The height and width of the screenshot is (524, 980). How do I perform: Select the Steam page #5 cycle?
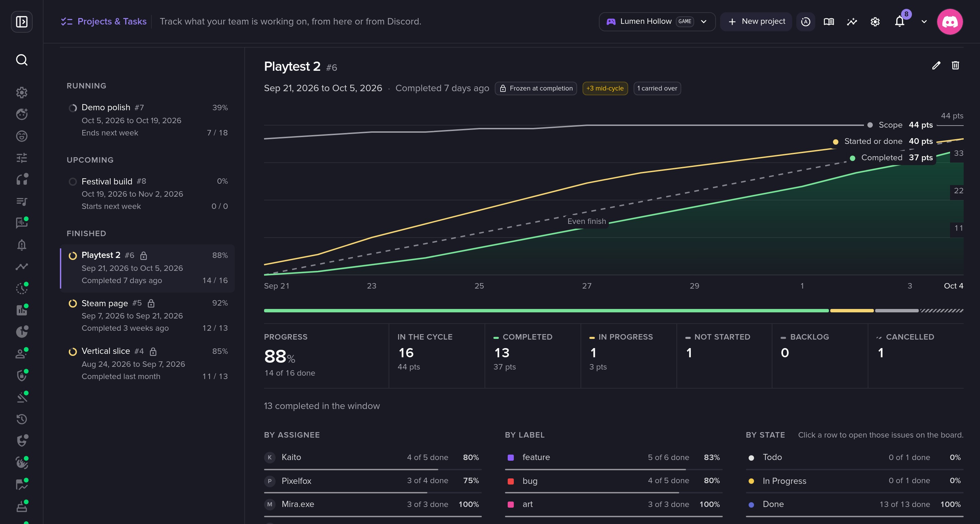[x=148, y=315]
